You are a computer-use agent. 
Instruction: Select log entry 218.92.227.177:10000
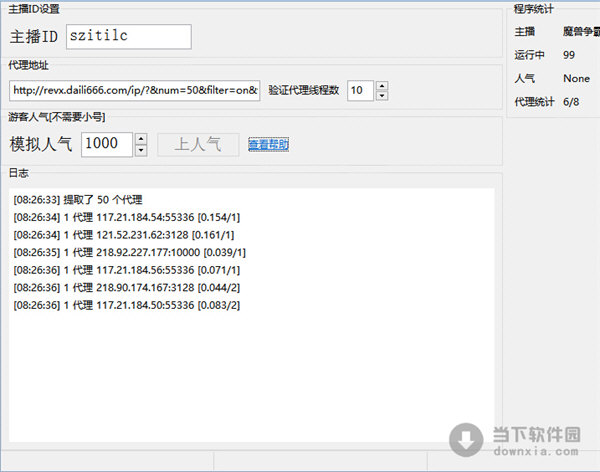pos(130,252)
